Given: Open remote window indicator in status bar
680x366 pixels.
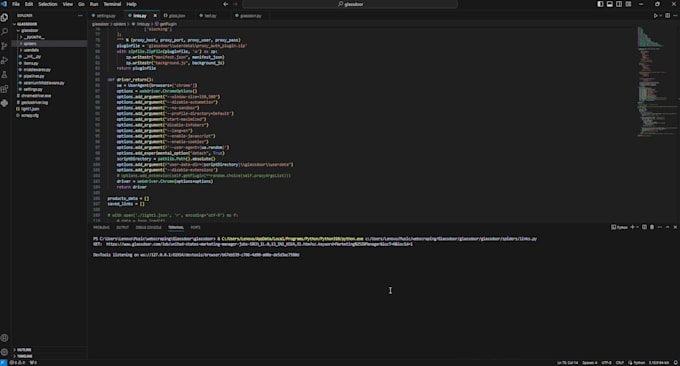Looking at the screenshot, I should (x=3, y=363).
